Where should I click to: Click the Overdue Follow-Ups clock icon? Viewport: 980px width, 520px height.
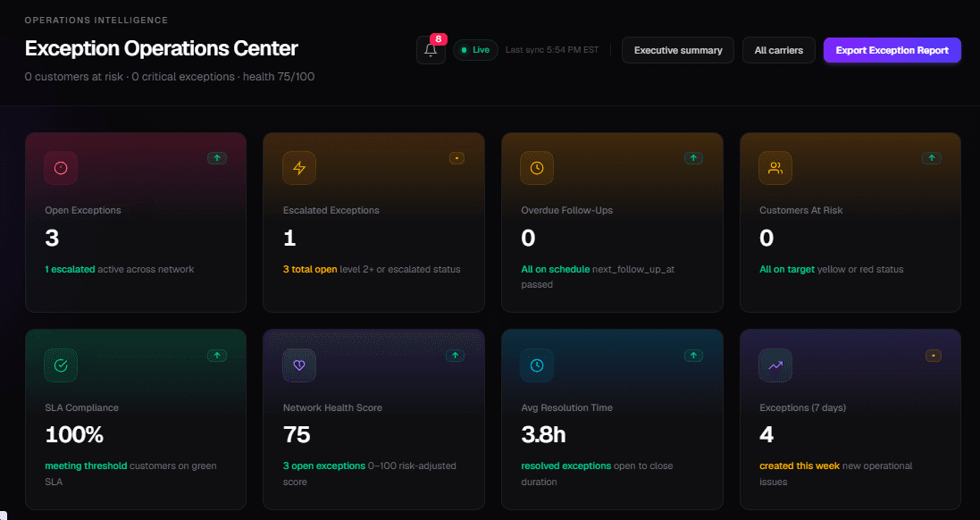(x=537, y=167)
